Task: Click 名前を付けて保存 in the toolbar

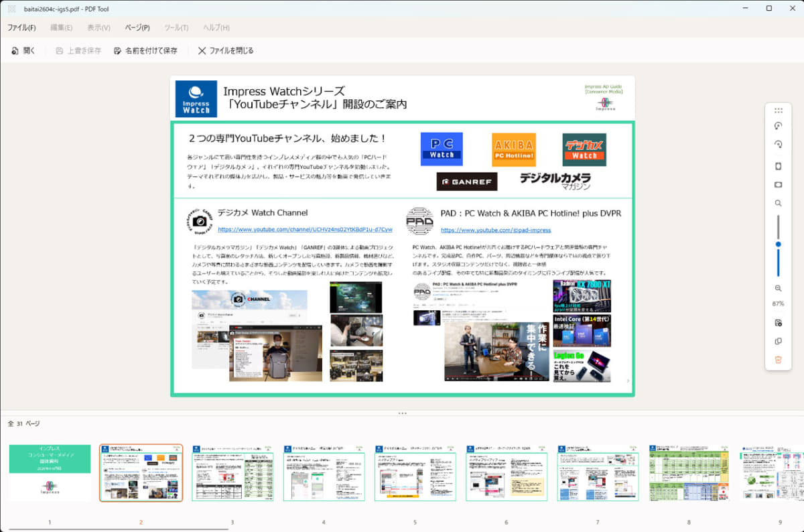Action: pos(145,50)
